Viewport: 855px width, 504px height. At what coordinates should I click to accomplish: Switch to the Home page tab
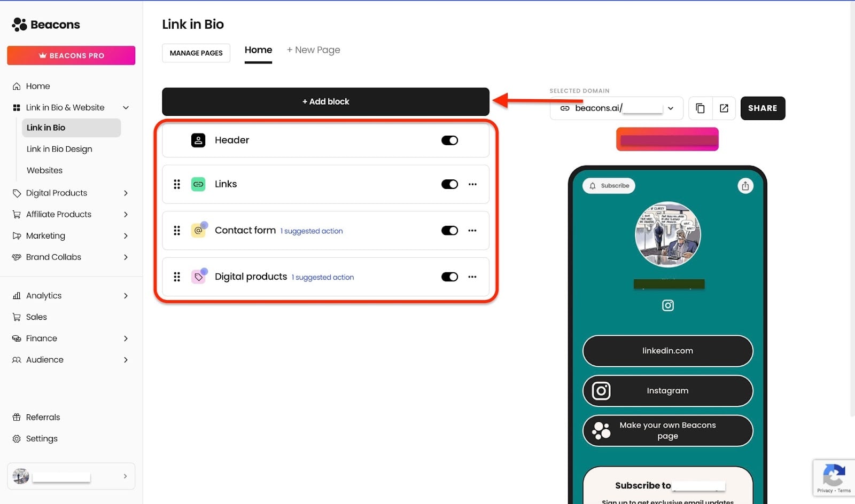pyautogui.click(x=258, y=50)
